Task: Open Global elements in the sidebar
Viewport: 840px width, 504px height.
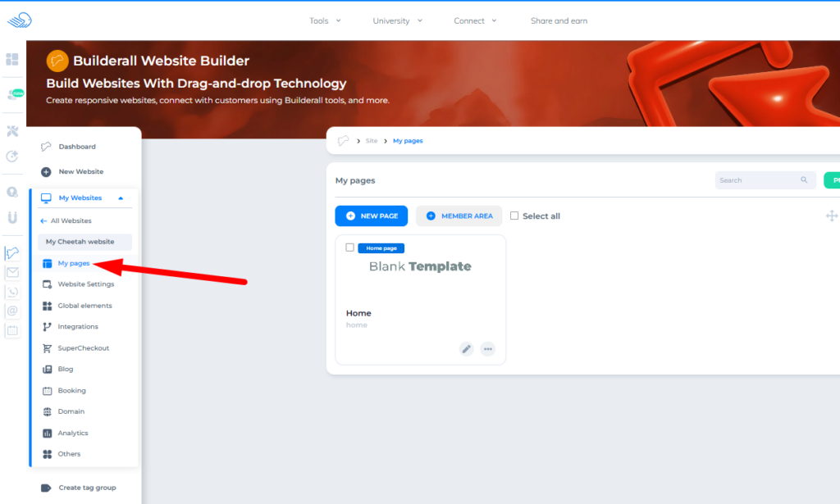Action: pyautogui.click(x=84, y=306)
